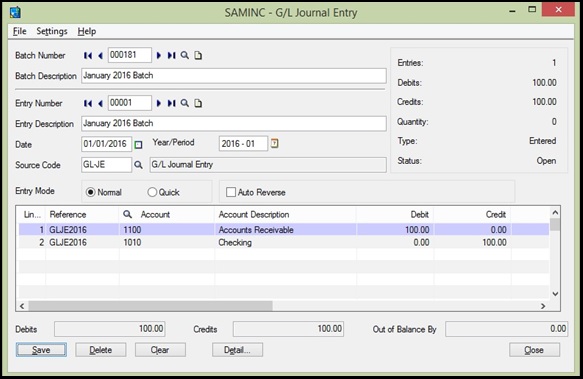The image size is (583, 379).
Task: Click grid horizontal scrollbar right arrow
Action: [543, 306]
